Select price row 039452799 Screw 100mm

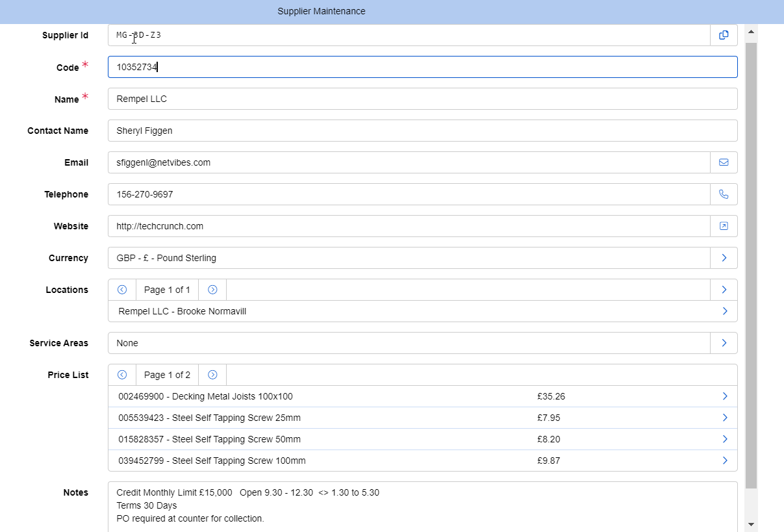(x=423, y=461)
